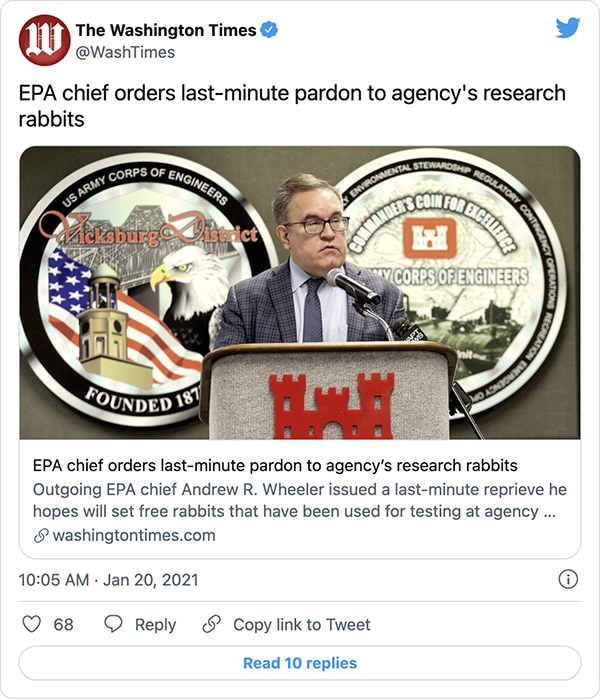
Task: Click the washingtontimes.com domain link
Action: [131, 535]
